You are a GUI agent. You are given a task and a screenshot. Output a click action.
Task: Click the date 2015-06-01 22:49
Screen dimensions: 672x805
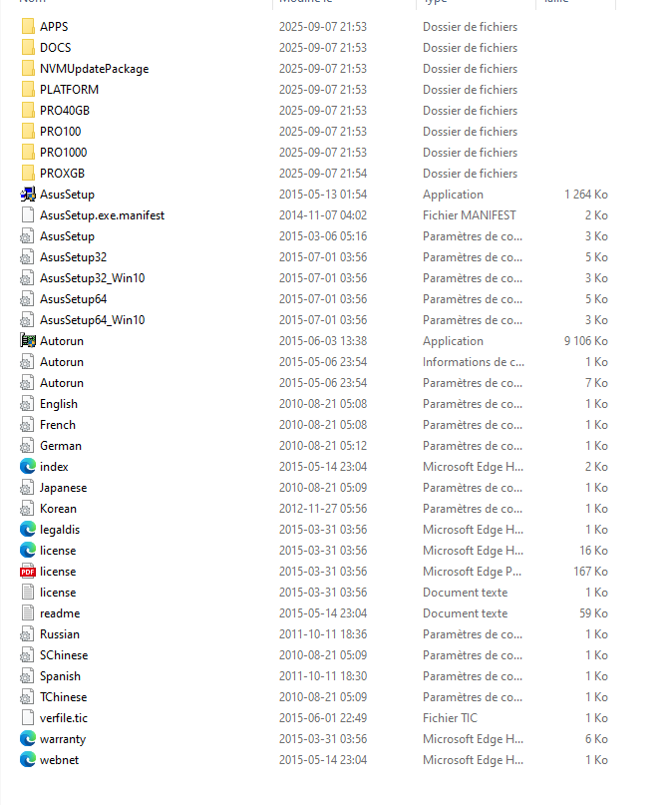[x=323, y=718]
